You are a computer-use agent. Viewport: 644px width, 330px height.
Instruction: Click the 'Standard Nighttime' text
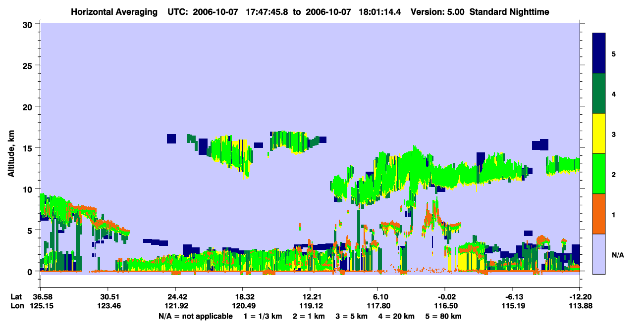point(509,11)
